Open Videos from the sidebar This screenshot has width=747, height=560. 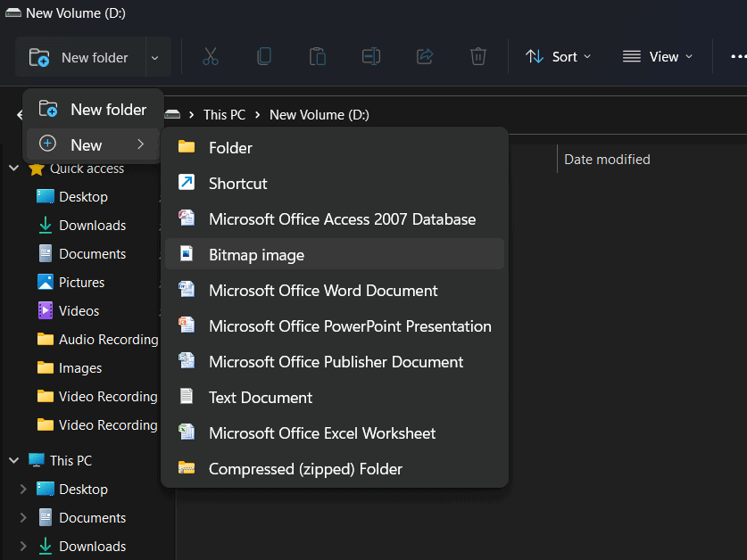tap(76, 310)
